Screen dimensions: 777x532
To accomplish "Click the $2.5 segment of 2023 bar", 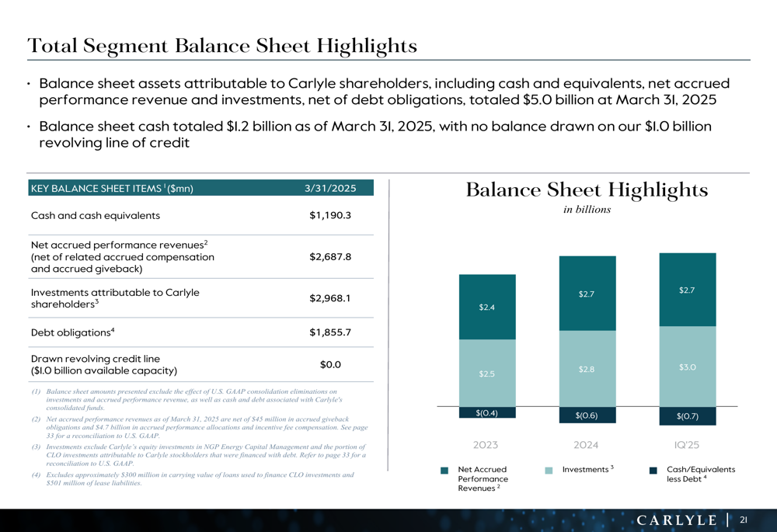I will [487, 374].
